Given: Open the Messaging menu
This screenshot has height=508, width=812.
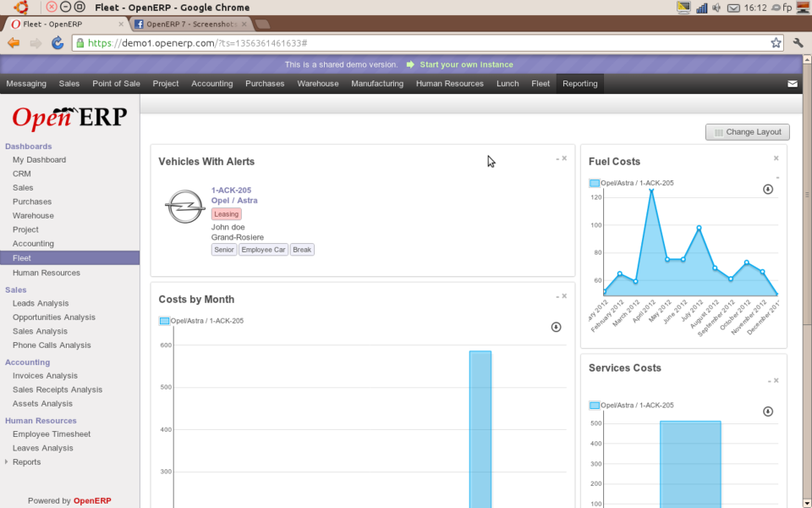Looking at the screenshot, I should tap(26, 84).
